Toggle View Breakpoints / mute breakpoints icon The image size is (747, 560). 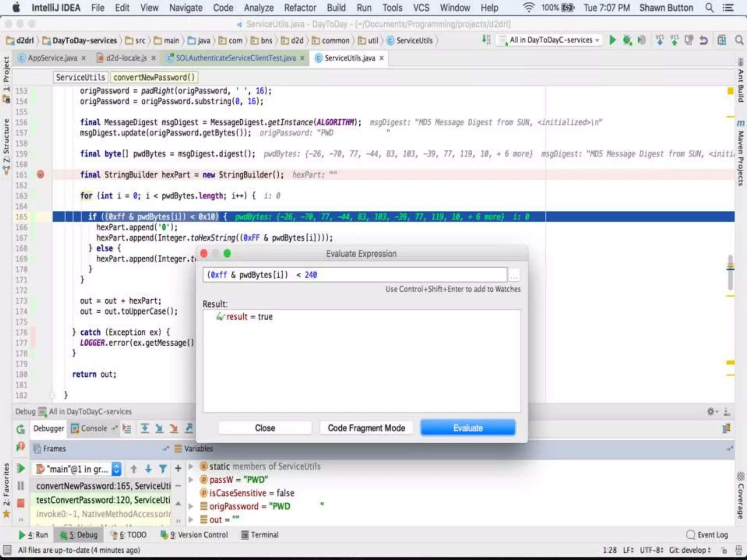click(x=21, y=447)
